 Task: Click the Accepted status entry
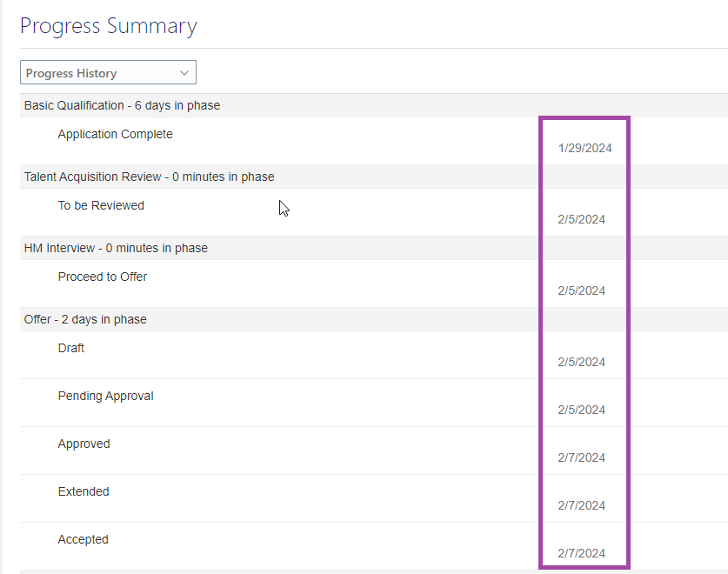pyautogui.click(x=83, y=539)
